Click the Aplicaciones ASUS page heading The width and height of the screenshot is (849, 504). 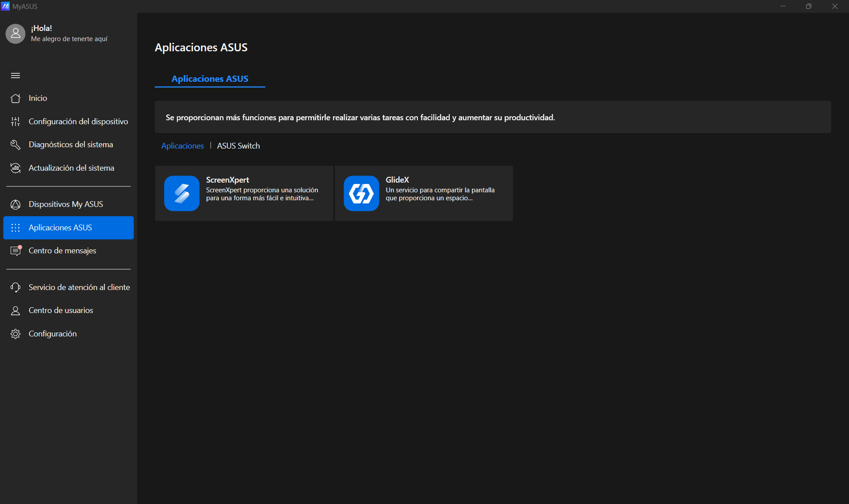(201, 47)
